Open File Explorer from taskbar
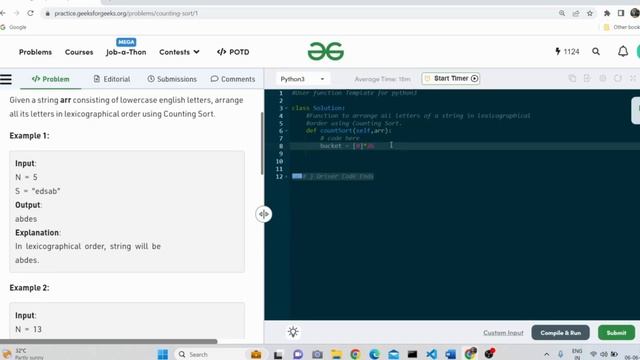Image resolution: width=640 pixels, height=360 pixels. pos(336,354)
